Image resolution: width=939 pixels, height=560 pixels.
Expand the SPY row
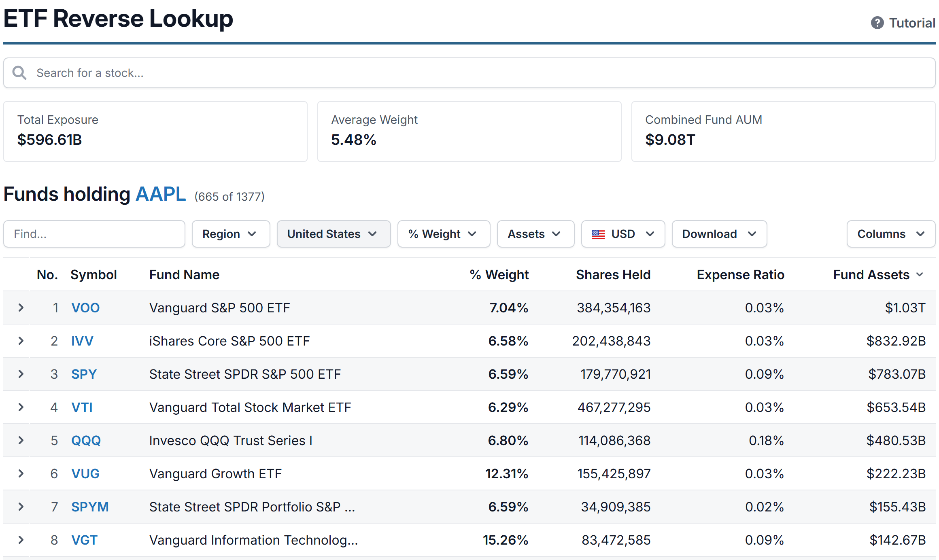point(21,374)
